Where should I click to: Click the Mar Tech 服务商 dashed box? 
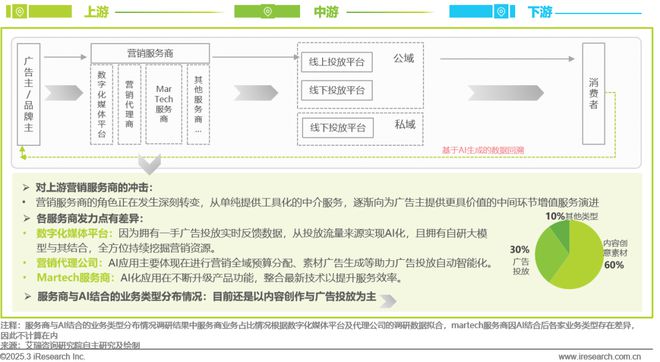(164, 104)
